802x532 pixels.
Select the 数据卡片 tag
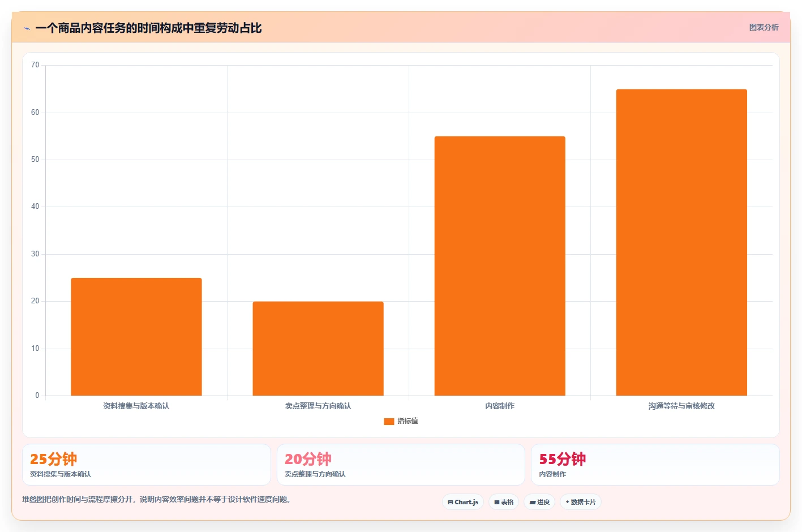(581, 502)
